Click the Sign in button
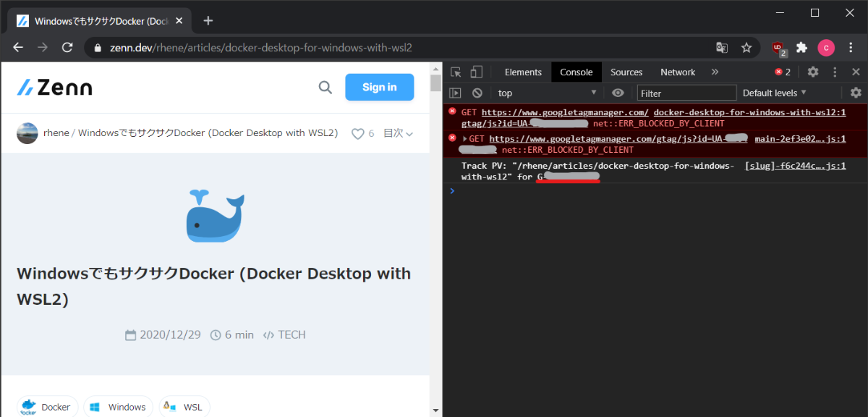868x417 pixels. [379, 87]
